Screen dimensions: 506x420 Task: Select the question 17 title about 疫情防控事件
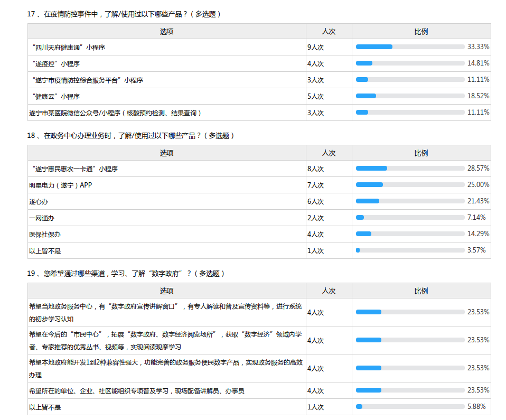124,14
